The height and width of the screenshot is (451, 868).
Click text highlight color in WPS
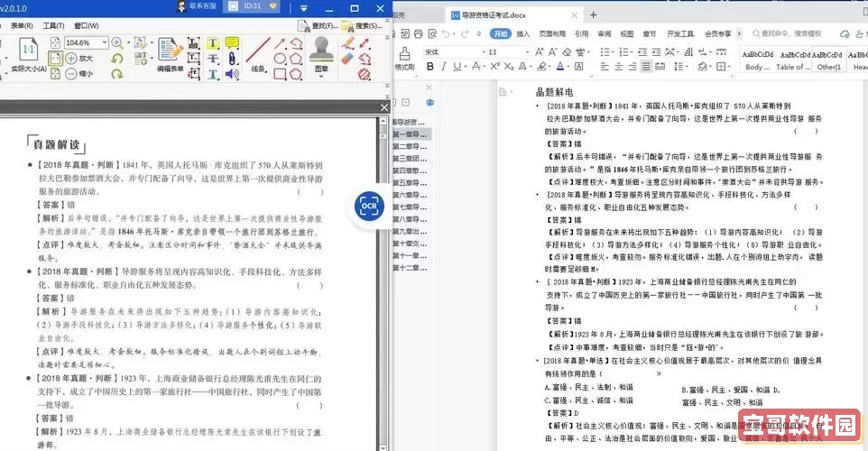coord(541,67)
